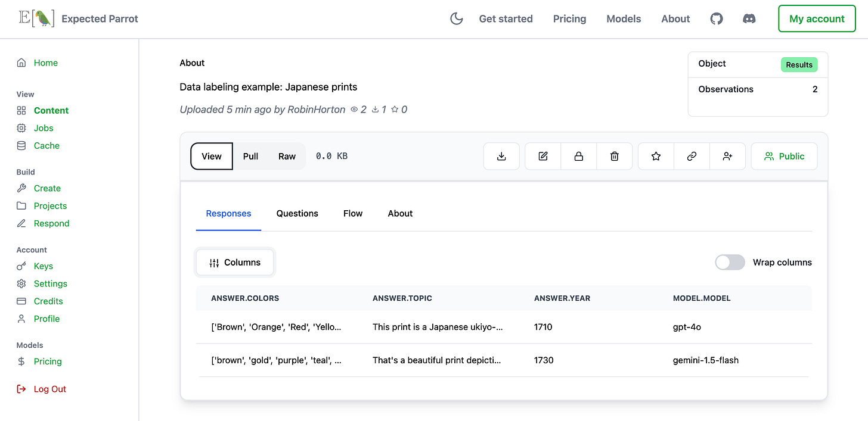Open the Projects sidebar link
This screenshot has height=421, width=868.
tap(50, 205)
